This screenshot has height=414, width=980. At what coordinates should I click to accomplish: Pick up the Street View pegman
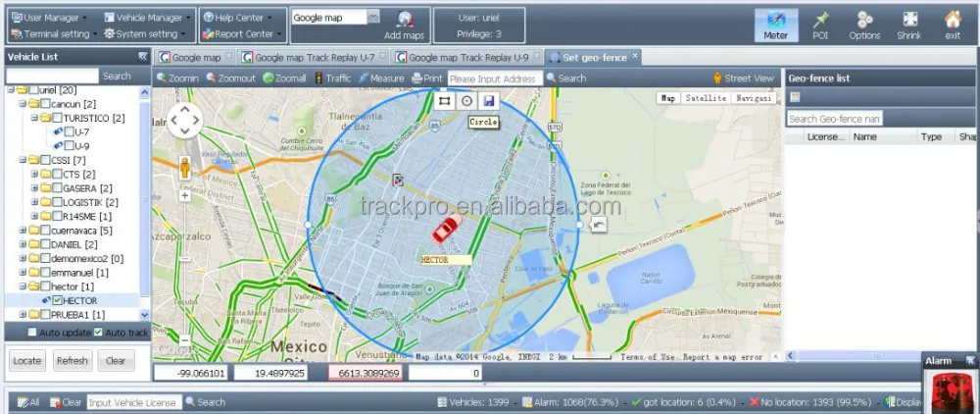pos(185,168)
